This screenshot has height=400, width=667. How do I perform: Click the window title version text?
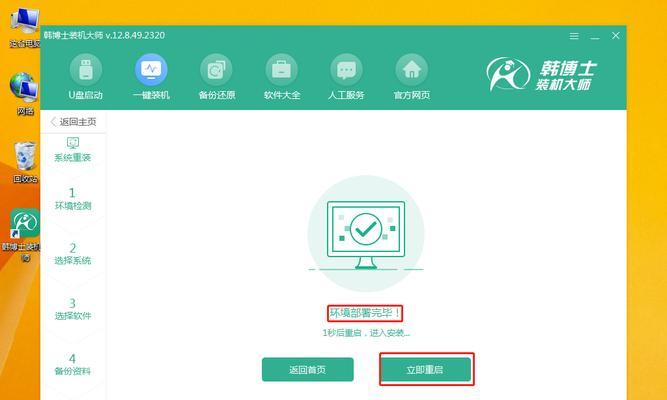click(x=104, y=35)
